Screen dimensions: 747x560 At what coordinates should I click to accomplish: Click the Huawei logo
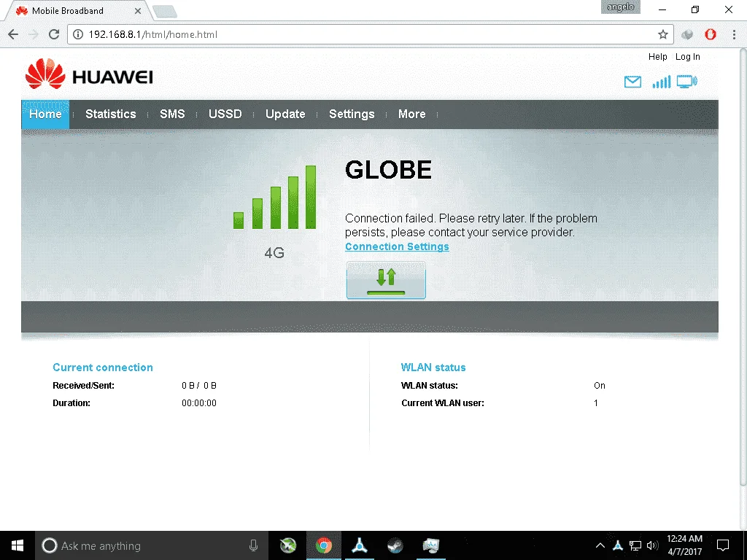tap(89, 74)
